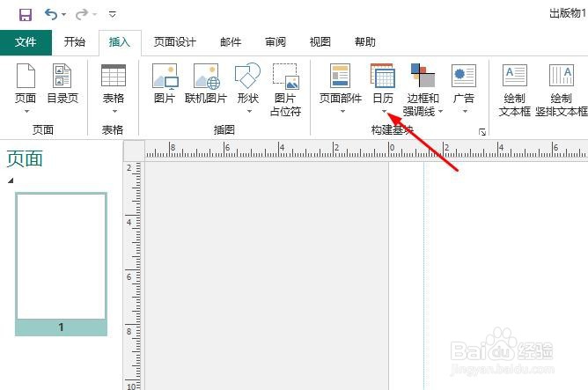Open the 形状 (Shapes) gallery icon
588x390 pixels.
click(247, 76)
